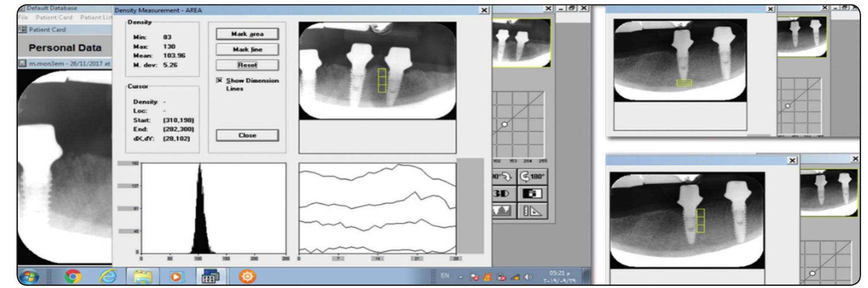This screenshot has height=288, width=868.
Task: Click the orange gear application taskbar icon
Action: tap(248, 276)
